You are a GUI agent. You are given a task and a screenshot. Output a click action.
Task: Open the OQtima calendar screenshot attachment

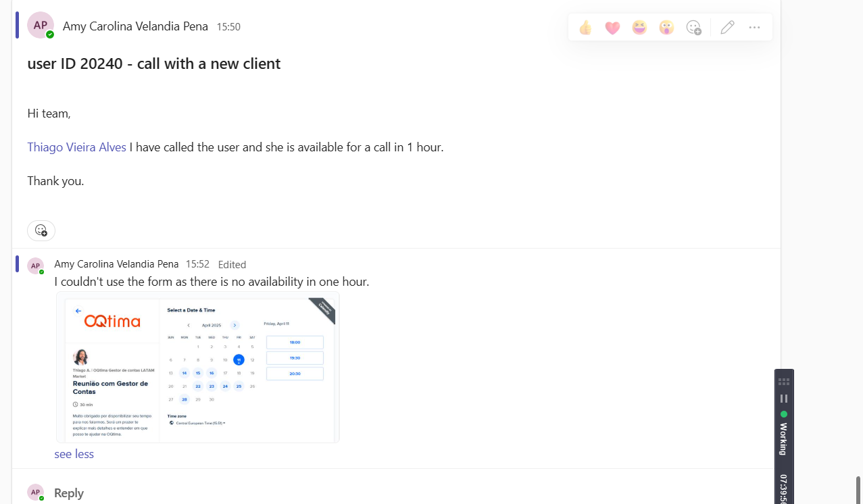coord(197,368)
